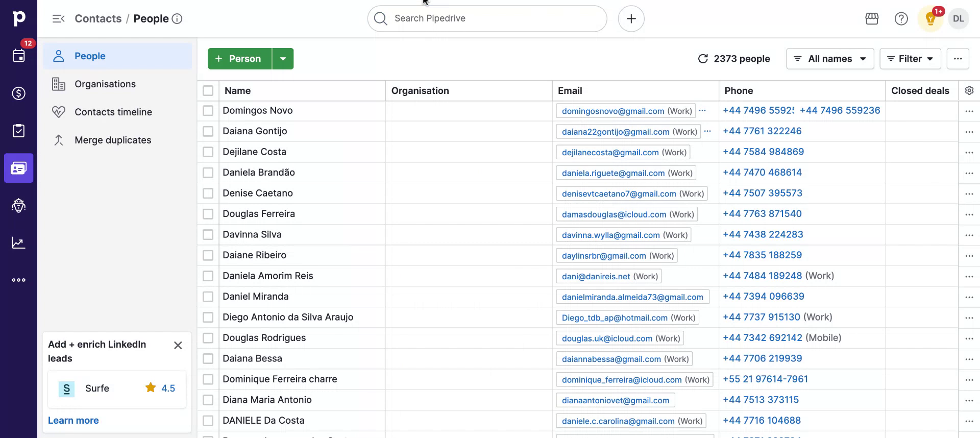Tick the checkbox for Domingos Novo

click(208, 111)
